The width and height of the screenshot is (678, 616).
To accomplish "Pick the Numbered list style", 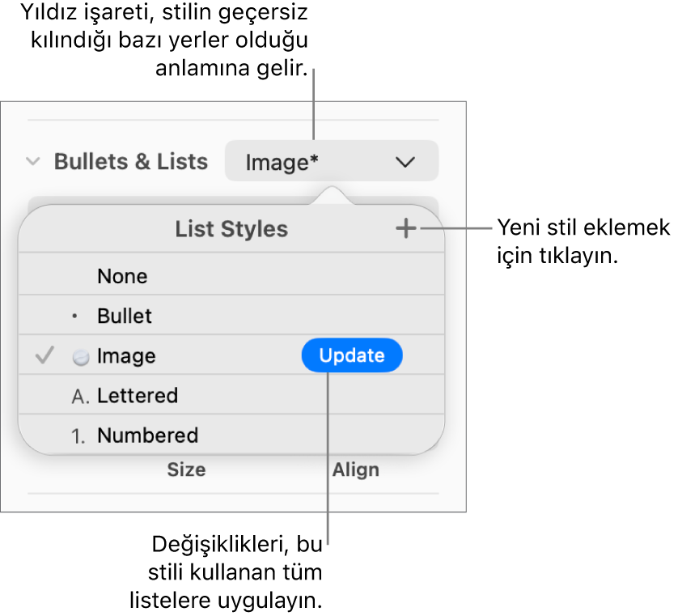I will [x=147, y=435].
